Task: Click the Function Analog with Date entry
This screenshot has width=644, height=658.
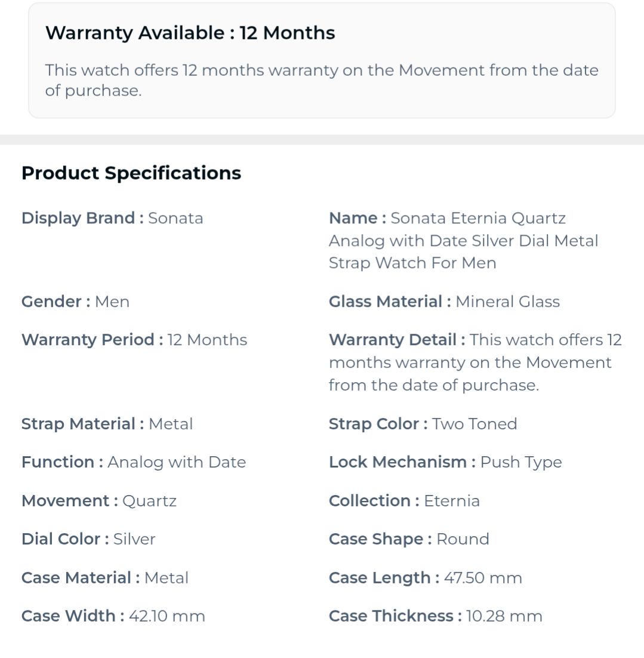Action: pyautogui.click(x=134, y=462)
